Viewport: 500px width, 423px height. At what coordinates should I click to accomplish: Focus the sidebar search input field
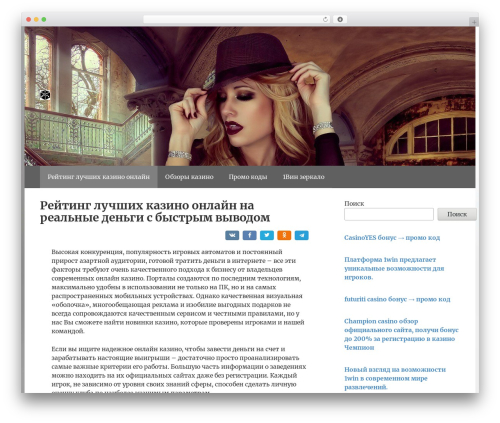pyautogui.click(x=389, y=214)
